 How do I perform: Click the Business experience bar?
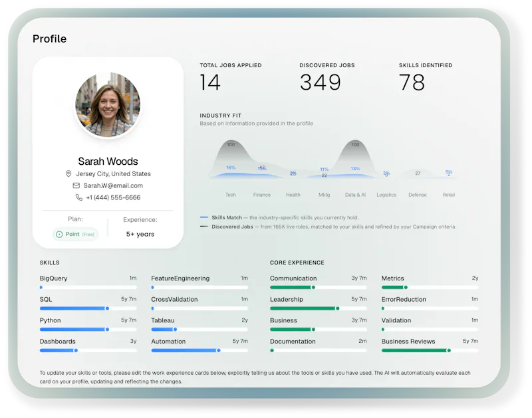[x=319, y=330]
